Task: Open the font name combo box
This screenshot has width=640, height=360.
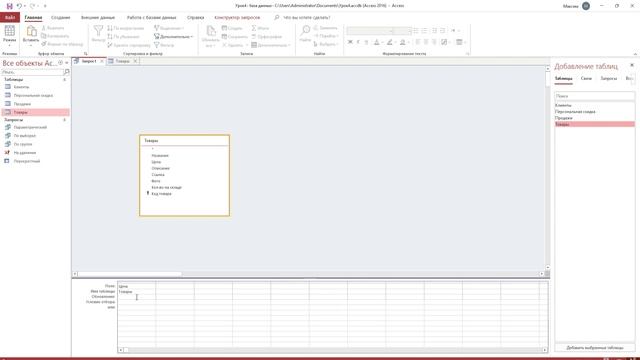Action: (371, 31)
